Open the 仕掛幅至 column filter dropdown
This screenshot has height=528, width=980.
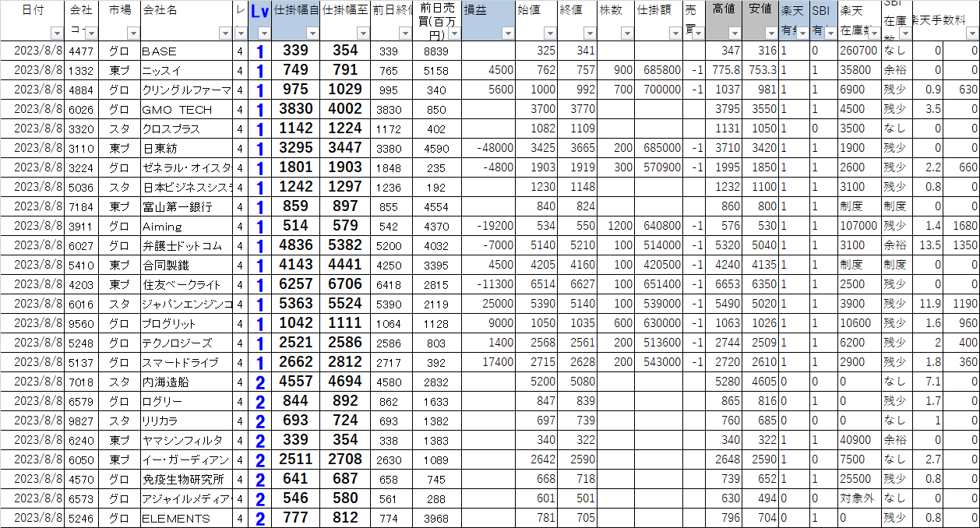pyautogui.click(x=362, y=33)
